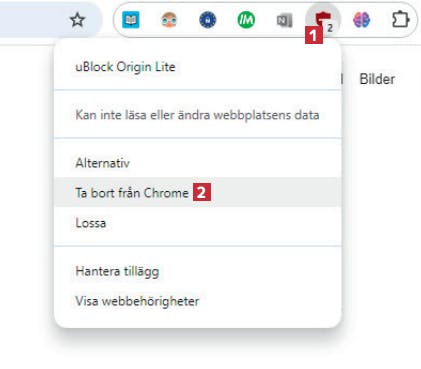This screenshot has width=421, height=369.
Task: Choose 'Ta bort från Chrome'
Action: coord(198,193)
